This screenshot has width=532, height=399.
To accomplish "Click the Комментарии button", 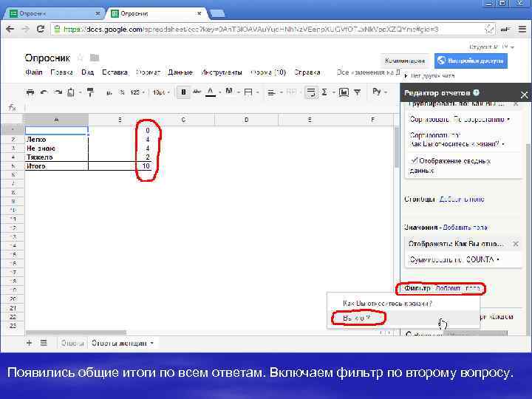I will 404,61.
